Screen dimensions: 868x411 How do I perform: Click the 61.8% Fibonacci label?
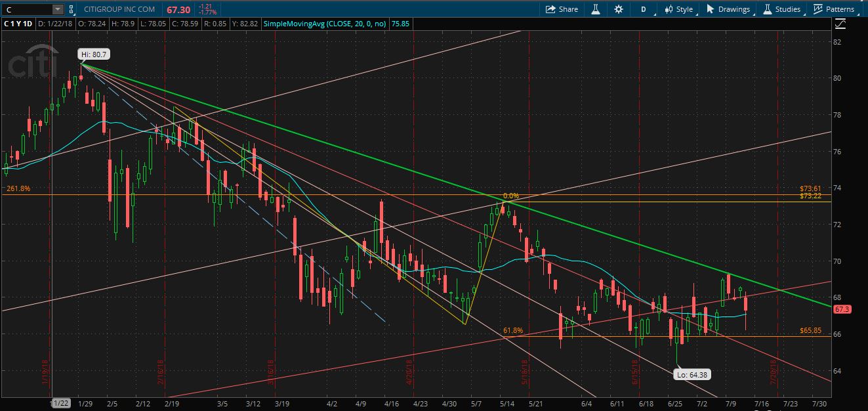pos(513,330)
